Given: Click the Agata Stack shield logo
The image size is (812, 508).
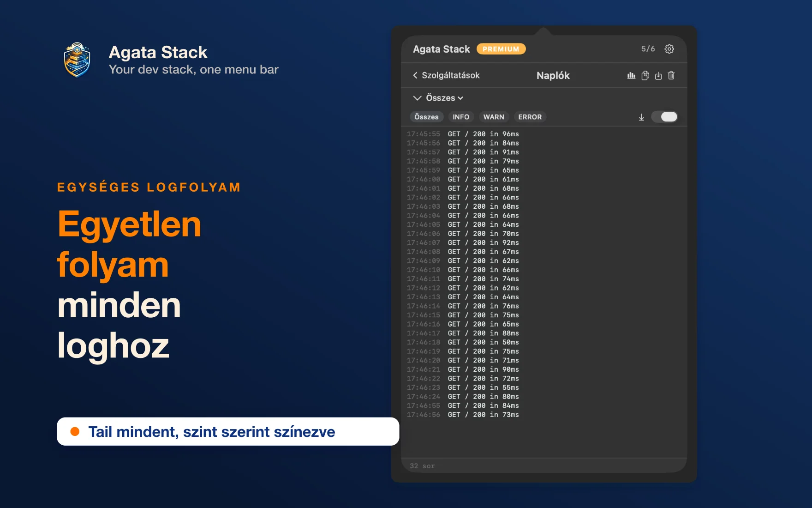Looking at the screenshot, I should 77,60.
